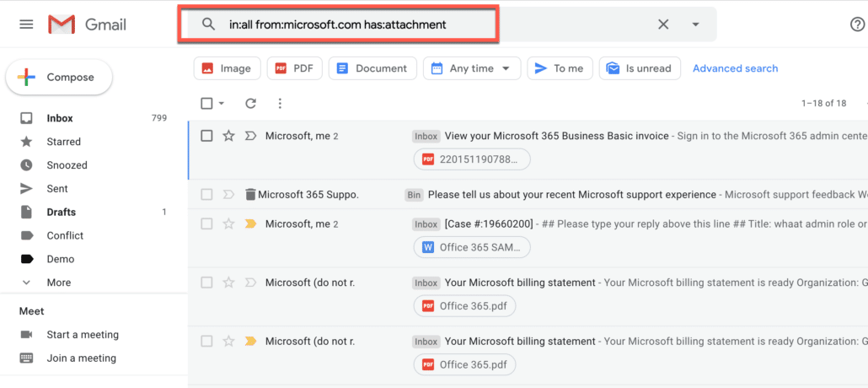The image size is (868, 388).
Task: Open the Inbox folder
Action: [60, 118]
